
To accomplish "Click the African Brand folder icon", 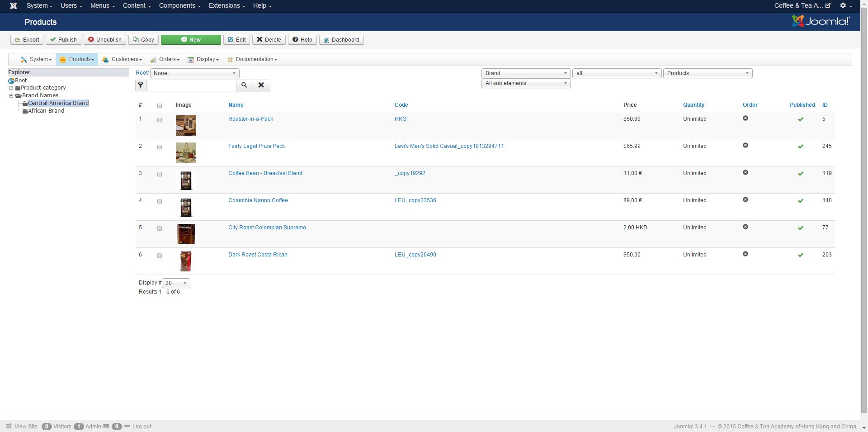I will [25, 111].
